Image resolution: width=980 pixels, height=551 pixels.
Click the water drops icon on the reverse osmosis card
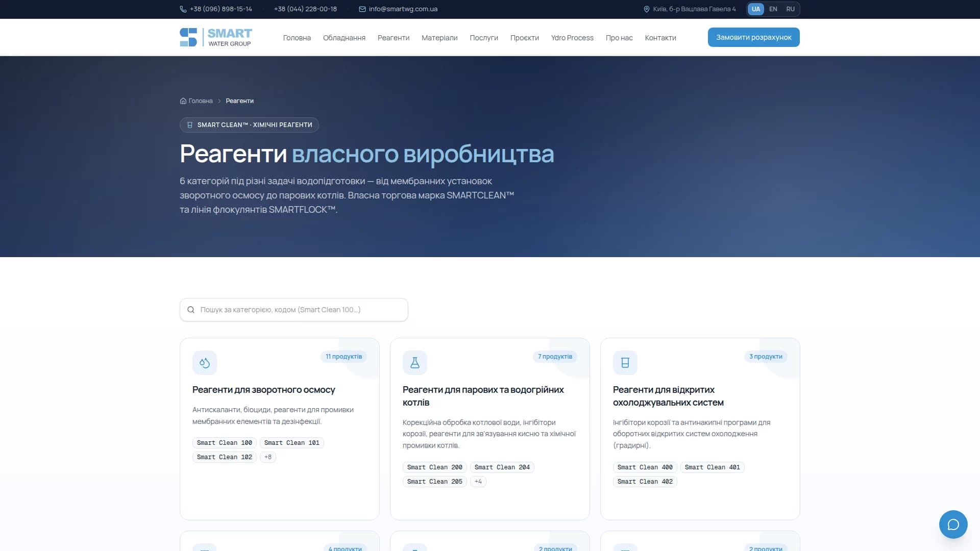(x=205, y=363)
